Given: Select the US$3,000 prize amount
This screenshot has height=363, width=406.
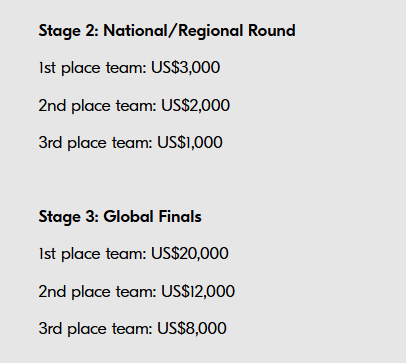Looking at the screenshot, I should point(186,68).
